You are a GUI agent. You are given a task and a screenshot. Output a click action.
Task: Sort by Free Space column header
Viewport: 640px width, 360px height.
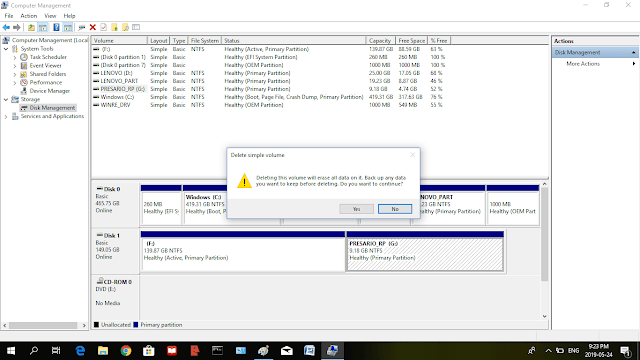[411, 40]
